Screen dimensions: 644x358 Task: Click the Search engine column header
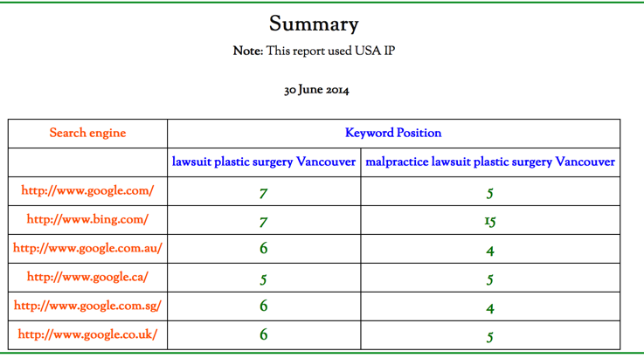(x=87, y=134)
